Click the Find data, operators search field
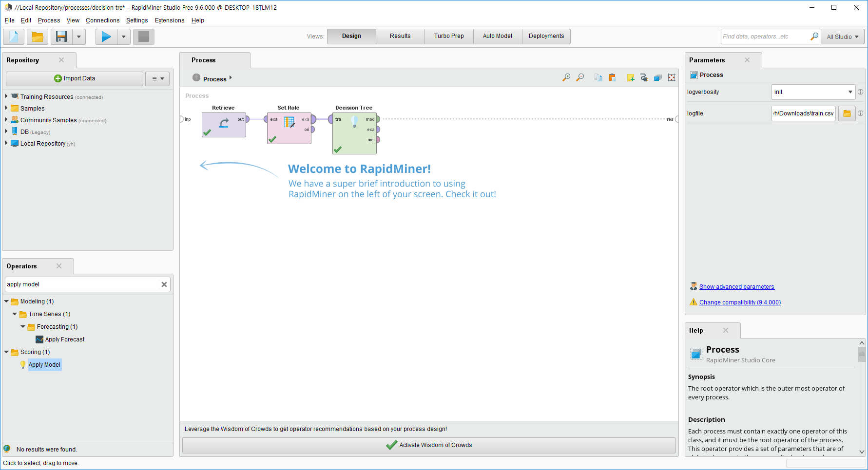This screenshot has width=868, height=470. [765, 37]
